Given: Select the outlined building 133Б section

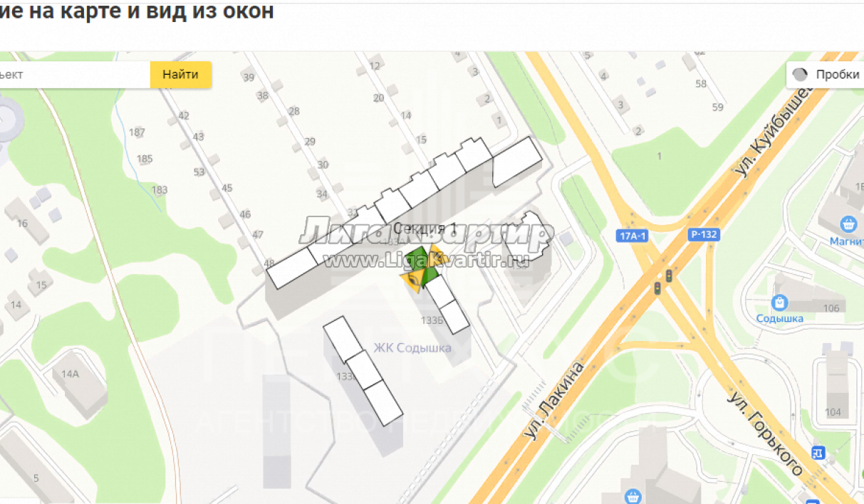Looking at the screenshot, I should [x=448, y=304].
